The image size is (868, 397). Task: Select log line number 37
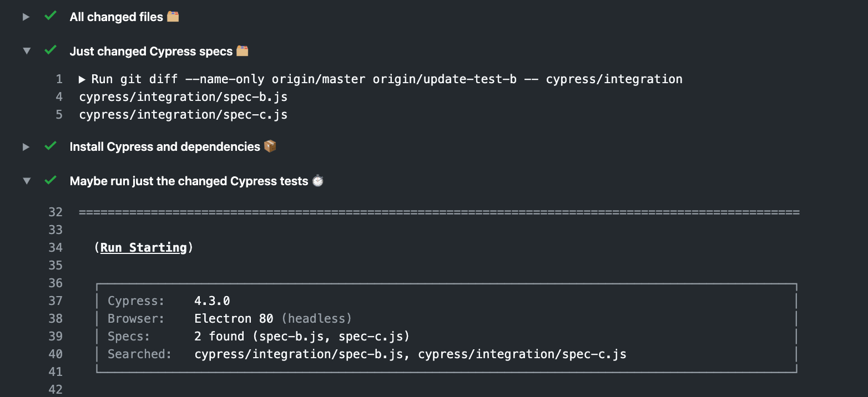[x=55, y=301]
